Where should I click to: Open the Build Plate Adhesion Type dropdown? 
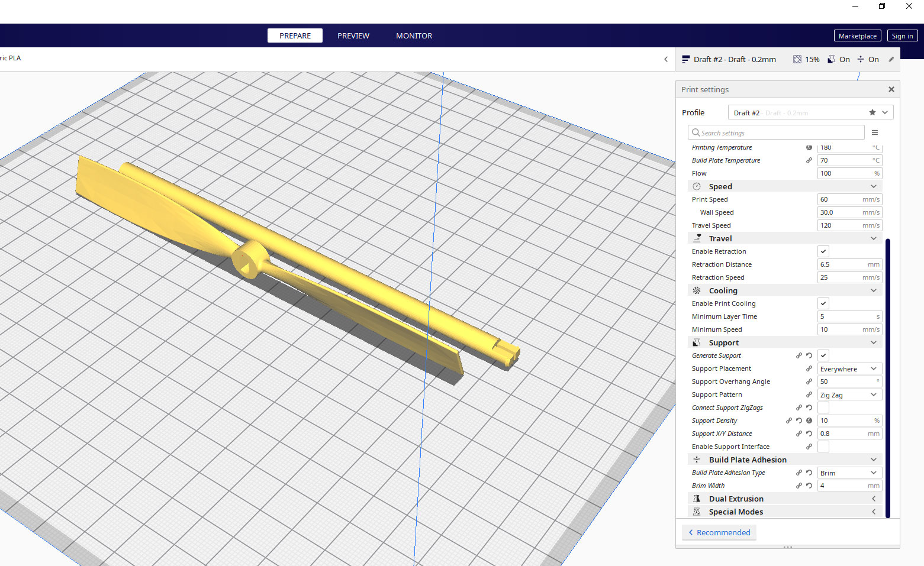pyautogui.click(x=850, y=473)
